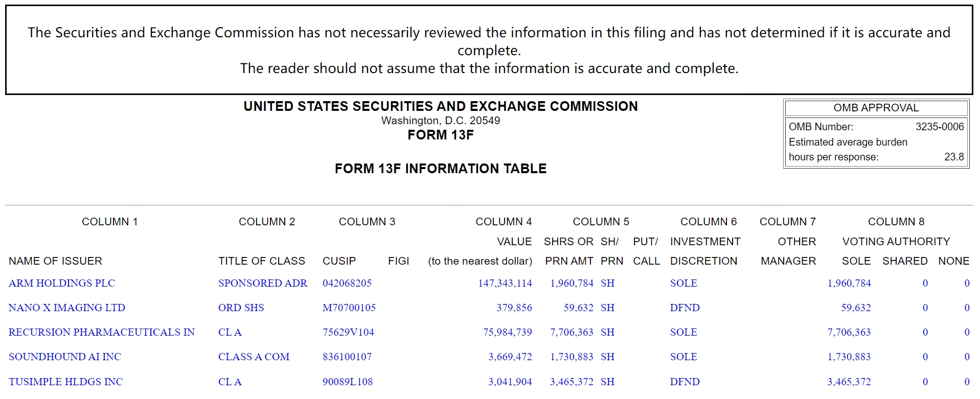Viewport: 980px width, 399px height.
Task: Click CL A in the TuSimple row
Action: click(x=230, y=382)
